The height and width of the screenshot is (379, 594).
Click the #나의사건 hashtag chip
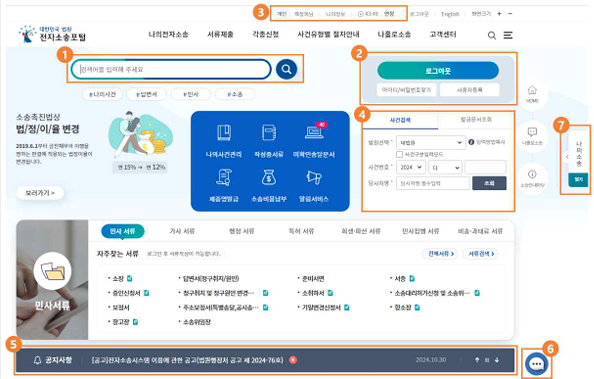(102, 94)
